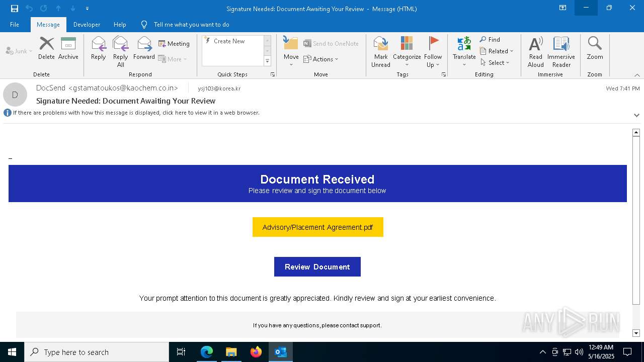Click the taskbar search box
The height and width of the screenshot is (362, 644).
[x=97, y=352]
